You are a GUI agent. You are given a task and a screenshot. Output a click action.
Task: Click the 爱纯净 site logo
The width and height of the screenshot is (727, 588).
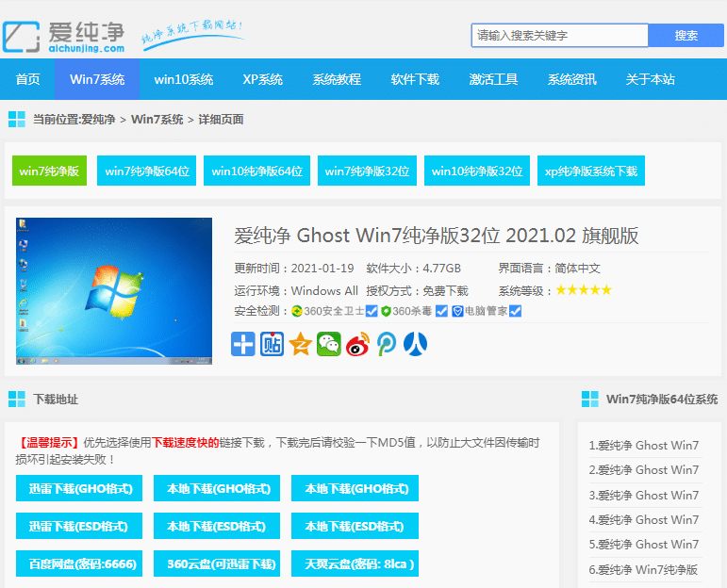click(x=63, y=36)
